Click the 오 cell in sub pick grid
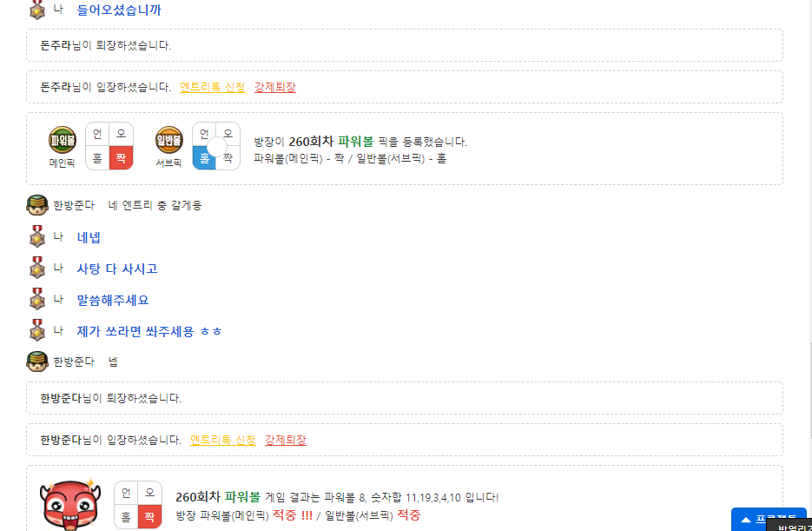This screenshot has height=531, width=812. pyautogui.click(x=228, y=134)
